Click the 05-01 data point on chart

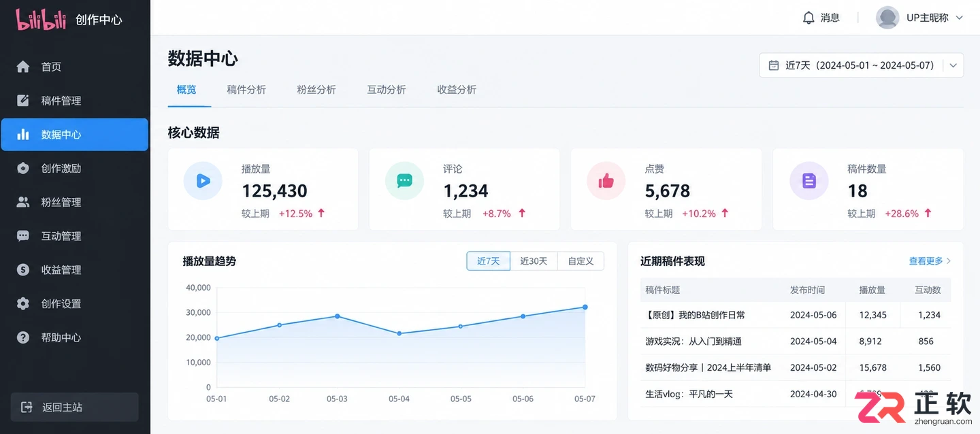(x=217, y=338)
